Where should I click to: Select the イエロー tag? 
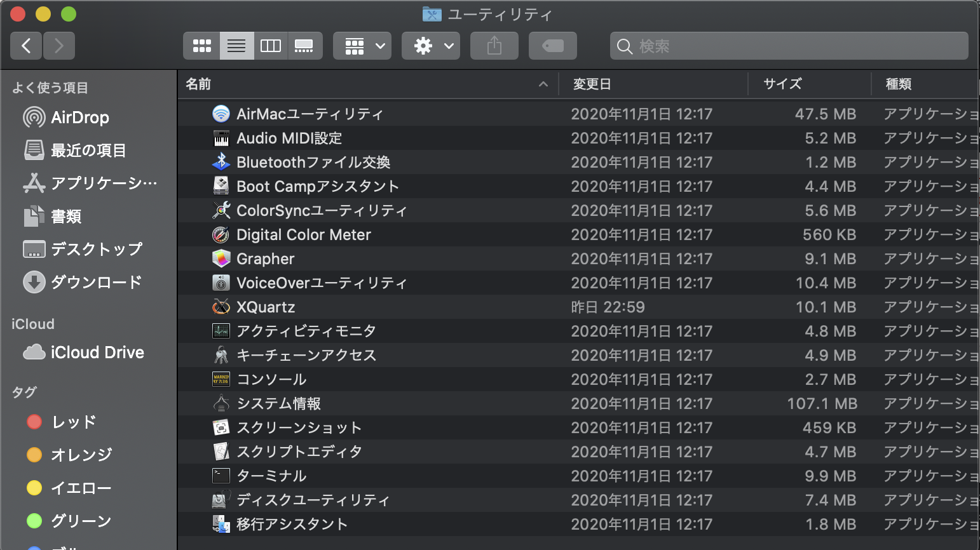tap(69, 488)
